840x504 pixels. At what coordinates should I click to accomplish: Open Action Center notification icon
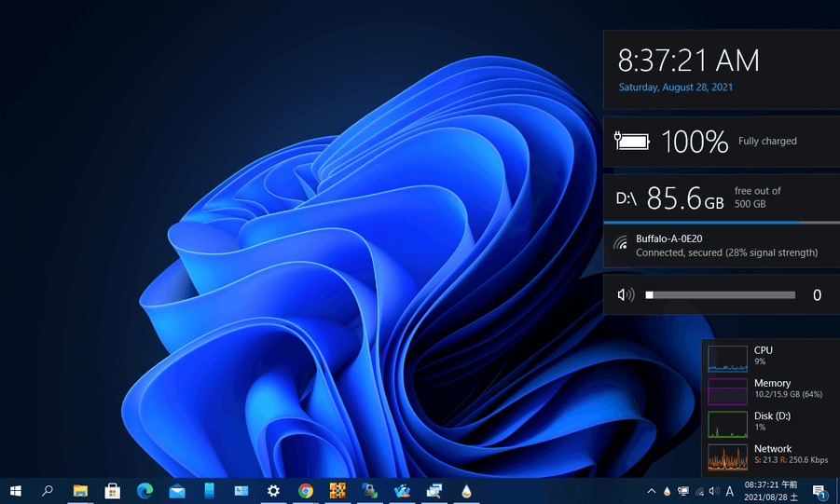point(819,491)
